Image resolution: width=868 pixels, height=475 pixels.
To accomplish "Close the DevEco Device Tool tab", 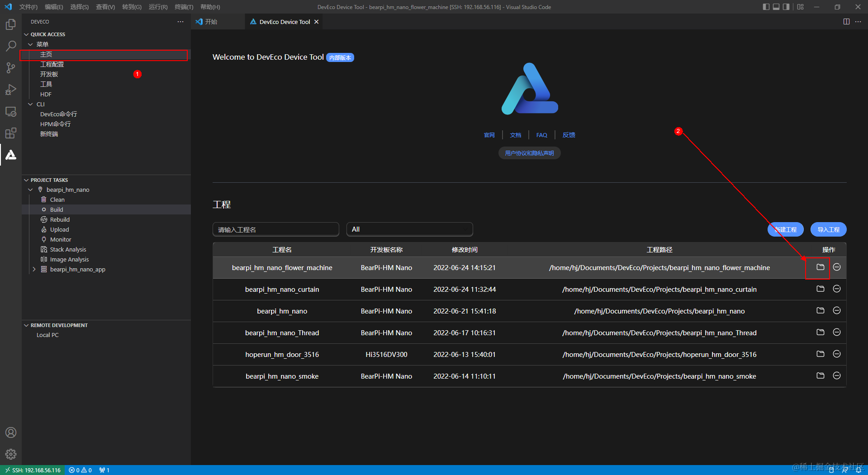I will tap(317, 22).
